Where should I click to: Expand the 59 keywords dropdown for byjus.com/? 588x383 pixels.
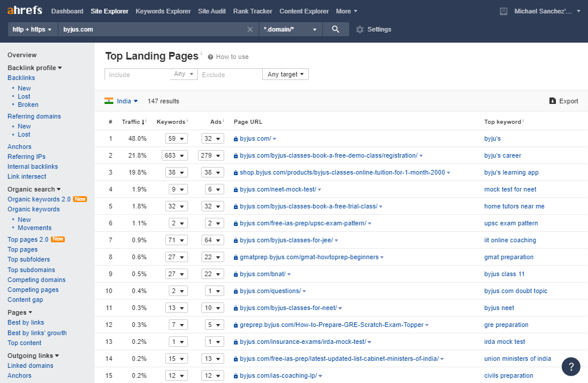coord(176,138)
